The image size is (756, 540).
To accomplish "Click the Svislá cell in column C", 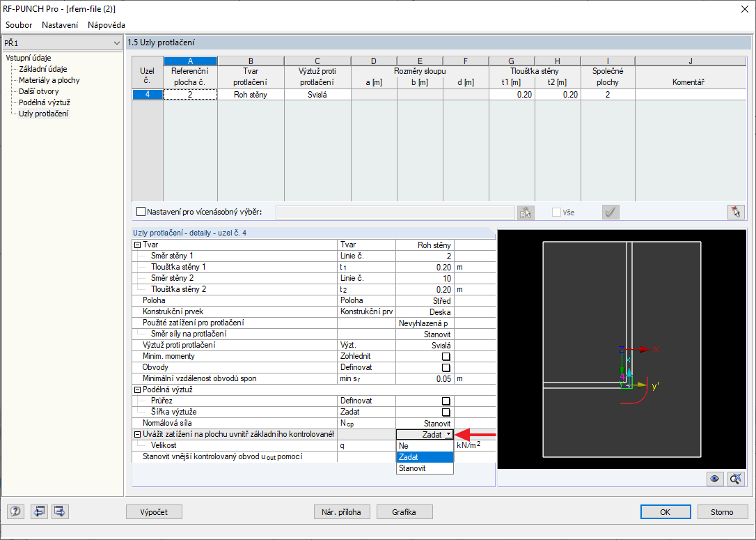I will [317, 95].
